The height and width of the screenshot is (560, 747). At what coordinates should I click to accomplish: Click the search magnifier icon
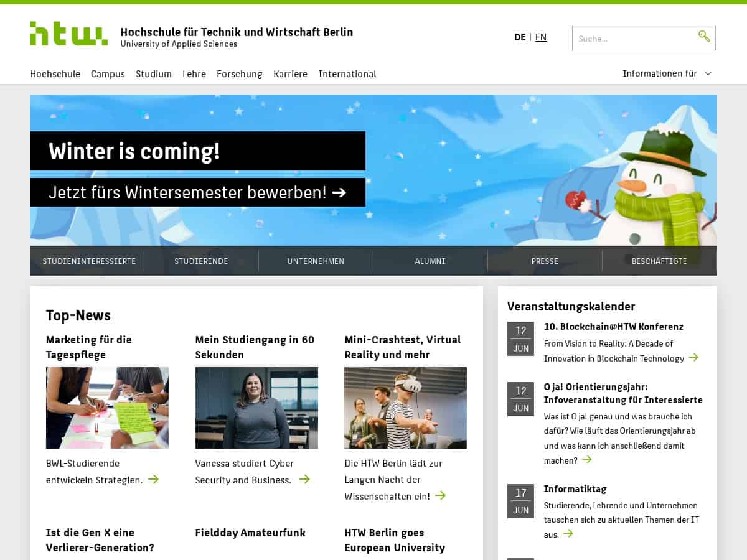[x=704, y=37]
